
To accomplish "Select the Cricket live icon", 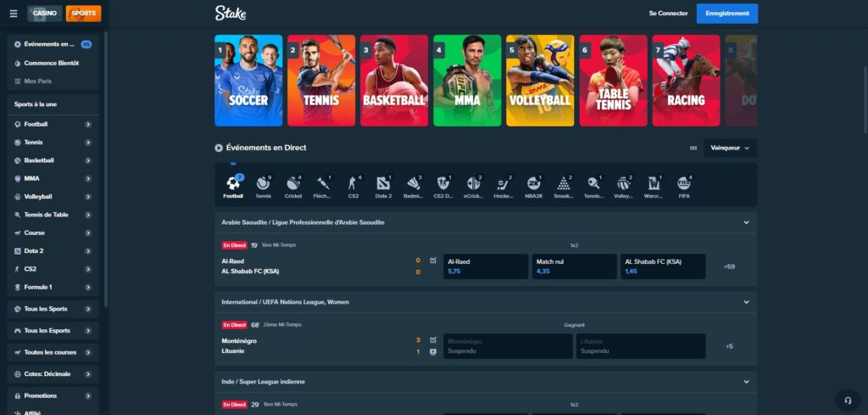I will coord(293,187).
